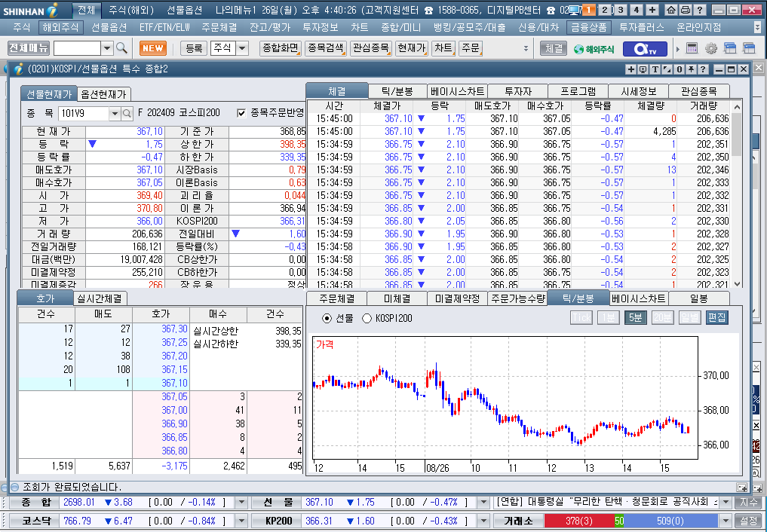Click the diagonal-arrows size icon in the 종합2 header

[x=667, y=69]
